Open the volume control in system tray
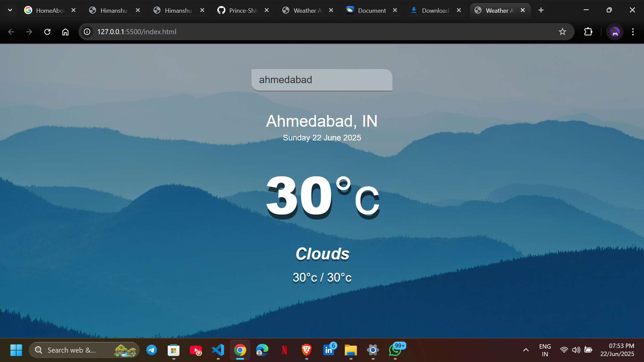This screenshot has height=362, width=644. (x=576, y=350)
